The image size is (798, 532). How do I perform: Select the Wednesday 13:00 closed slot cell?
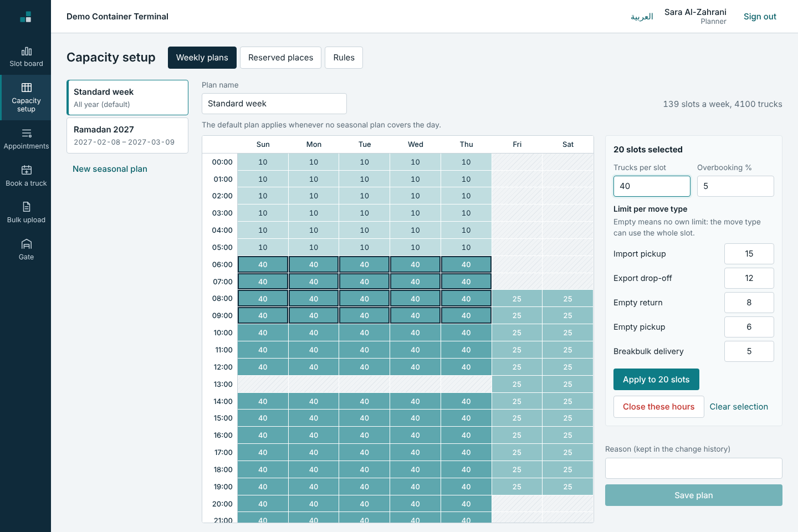click(x=416, y=384)
